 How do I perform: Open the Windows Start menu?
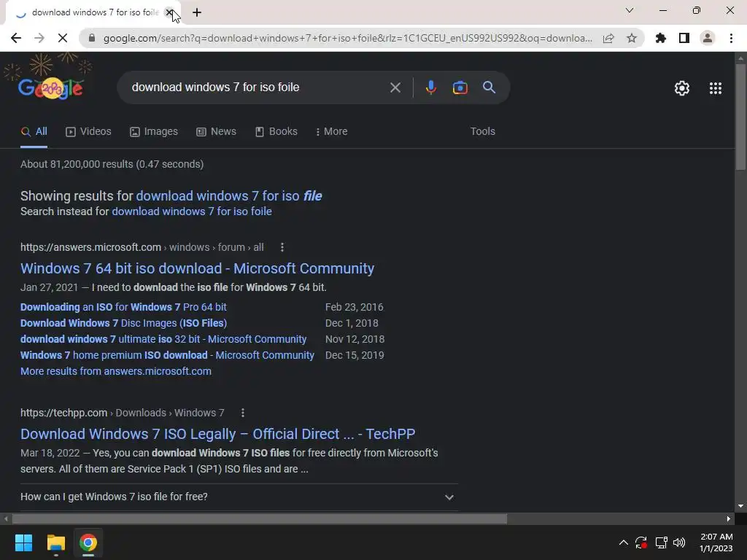coord(23,542)
